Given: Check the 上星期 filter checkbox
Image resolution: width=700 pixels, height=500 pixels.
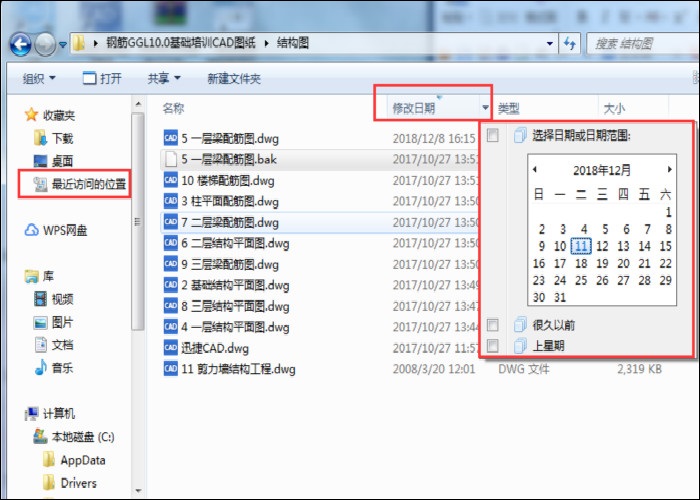Looking at the screenshot, I should pos(492,345).
